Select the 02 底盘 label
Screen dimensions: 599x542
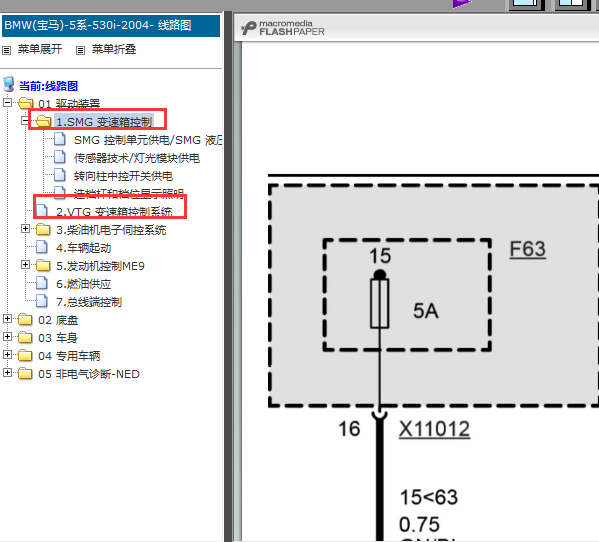(x=58, y=320)
